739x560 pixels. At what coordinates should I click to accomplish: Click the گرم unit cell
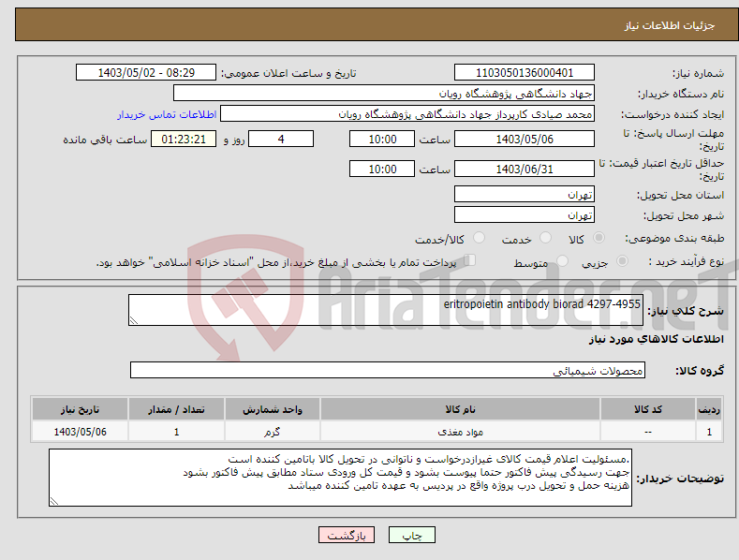point(273,432)
